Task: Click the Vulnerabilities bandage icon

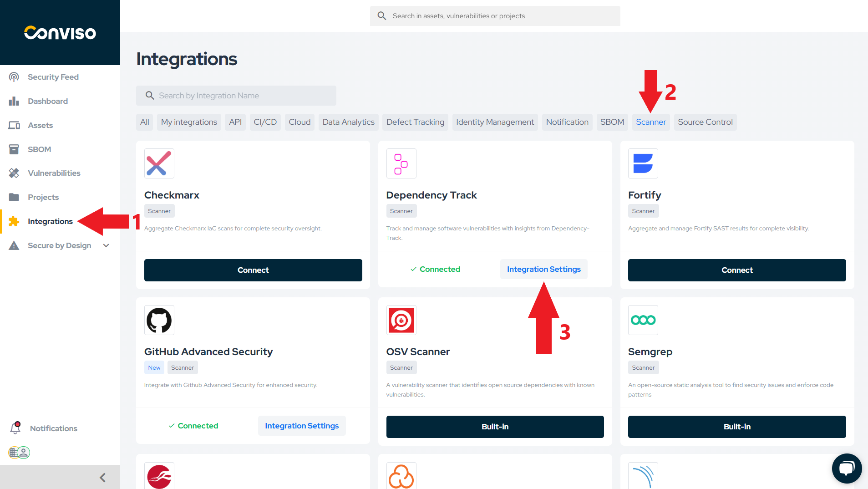Action: pos(14,173)
